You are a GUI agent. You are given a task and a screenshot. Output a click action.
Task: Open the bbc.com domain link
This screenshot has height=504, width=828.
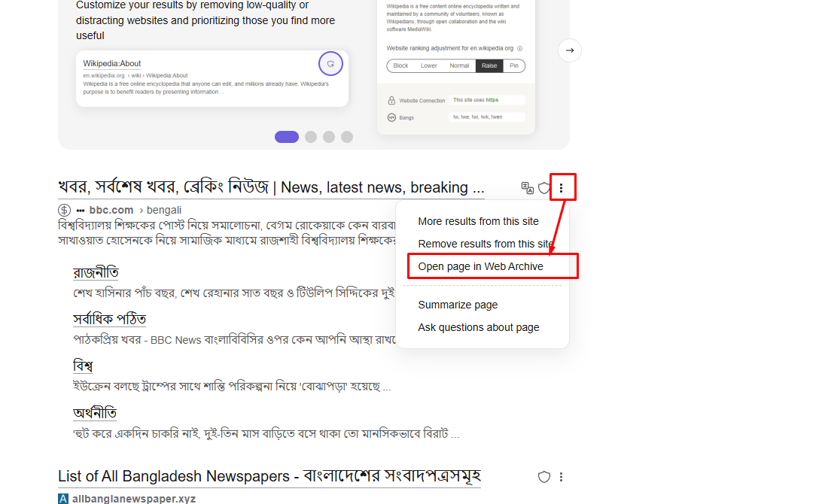111,210
